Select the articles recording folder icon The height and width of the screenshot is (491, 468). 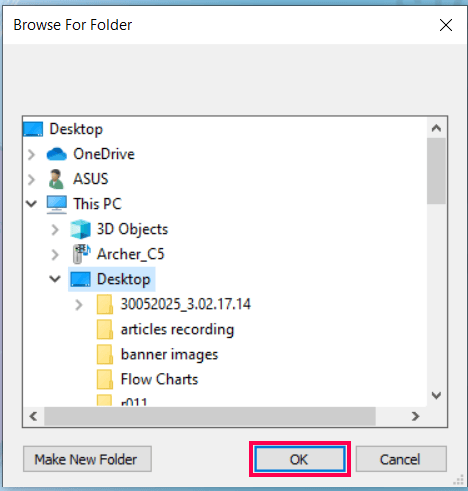[105, 329]
